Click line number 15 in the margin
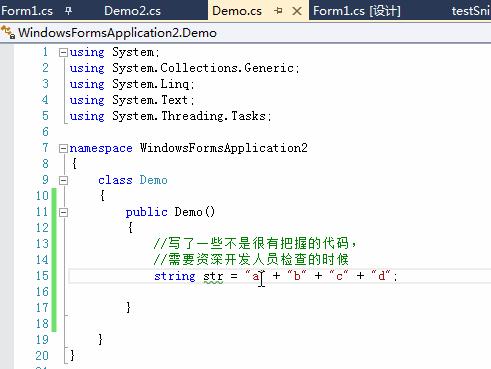This screenshot has height=369, width=491. (42, 276)
